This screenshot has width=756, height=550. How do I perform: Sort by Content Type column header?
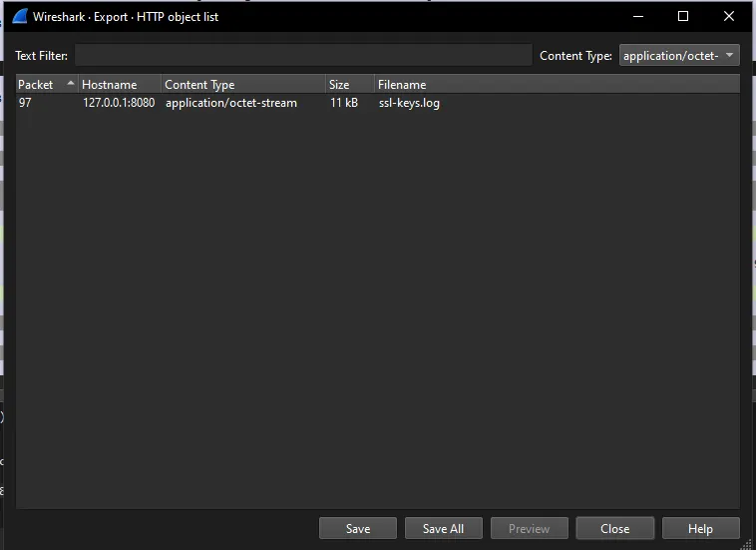(x=243, y=85)
